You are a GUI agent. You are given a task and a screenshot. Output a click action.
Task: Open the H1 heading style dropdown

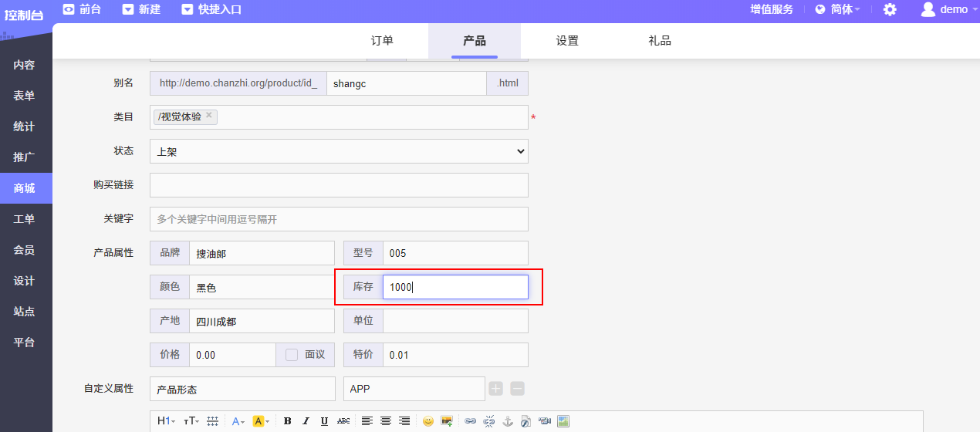coord(166,421)
